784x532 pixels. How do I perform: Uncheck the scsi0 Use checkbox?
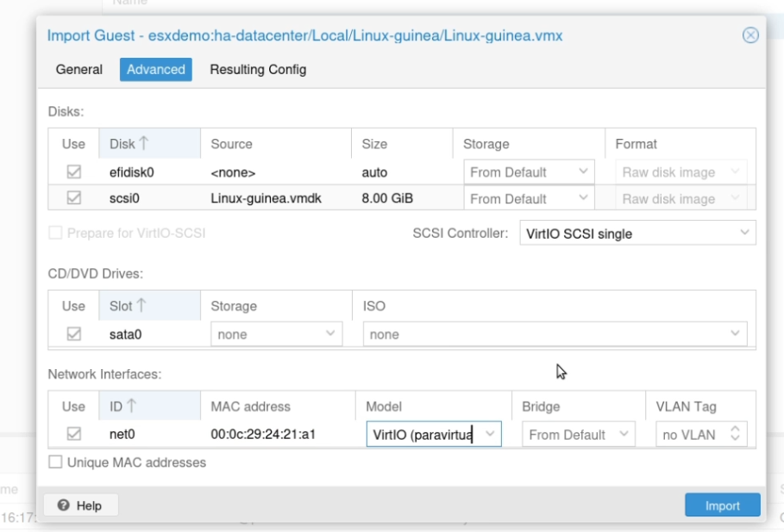74,198
